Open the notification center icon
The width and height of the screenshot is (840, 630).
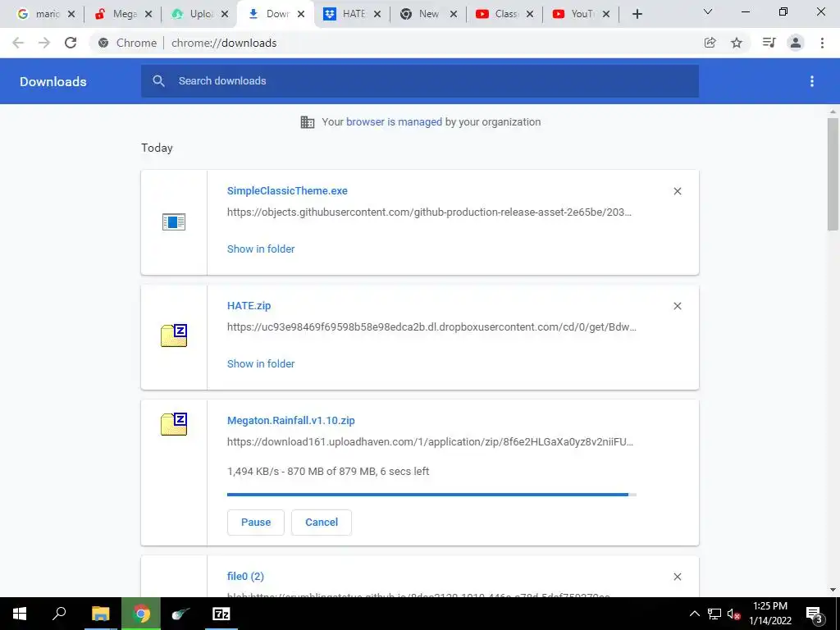(815, 614)
